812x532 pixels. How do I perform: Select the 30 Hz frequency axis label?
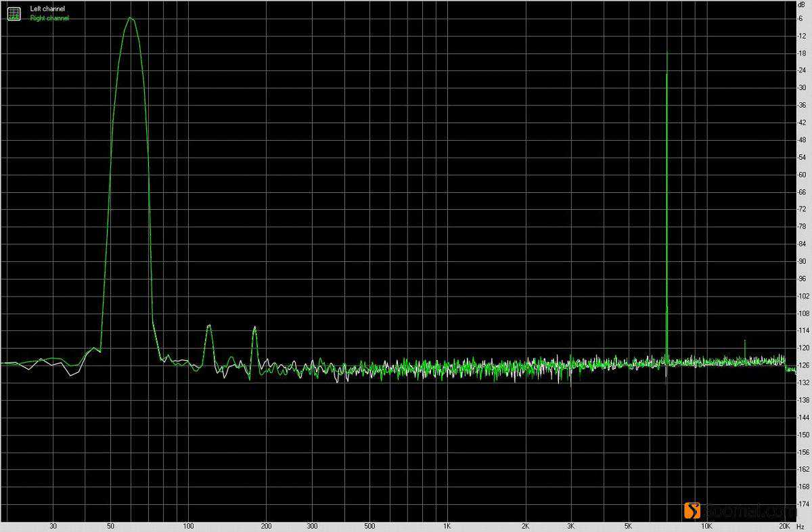tap(53, 526)
